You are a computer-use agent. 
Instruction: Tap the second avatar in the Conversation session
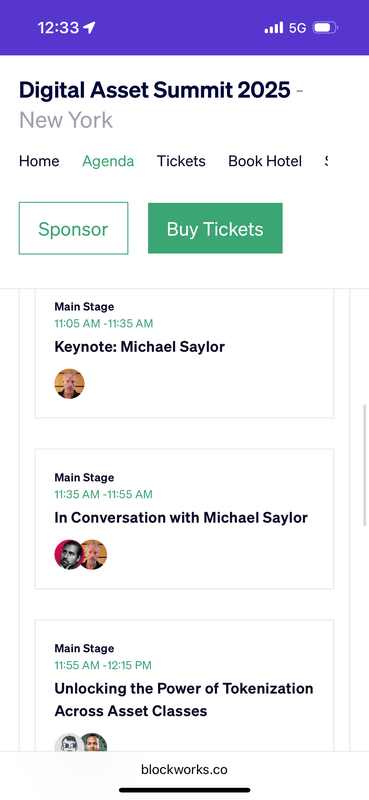tap(94, 555)
